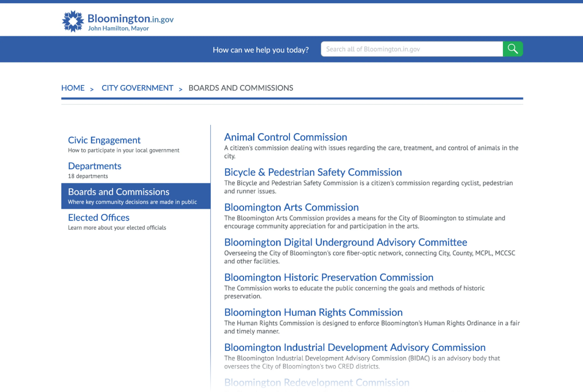The image size is (583, 392).
Task: Select Boards and Commissions sidebar item
Action: click(x=118, y=192)
